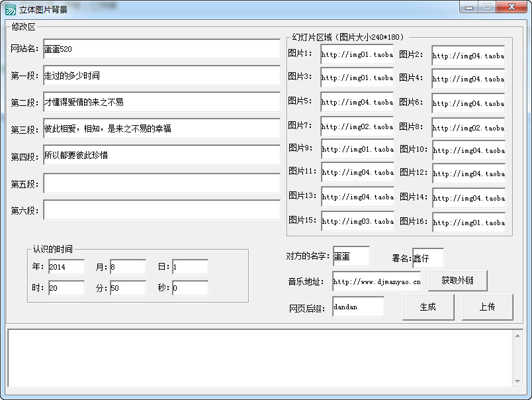Viewport: 532px width, 400px height.
Task: Click the log scrollbar up arrow
Action: [x=517, y=336]
